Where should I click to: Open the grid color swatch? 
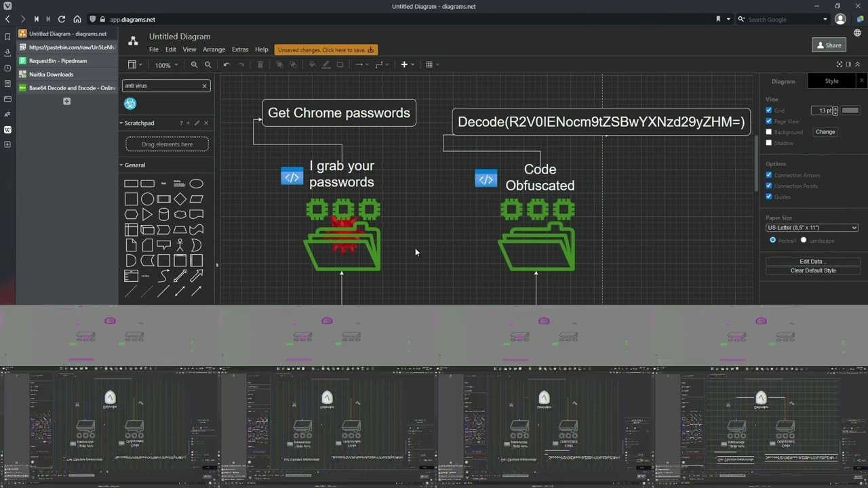click(850, 110)
